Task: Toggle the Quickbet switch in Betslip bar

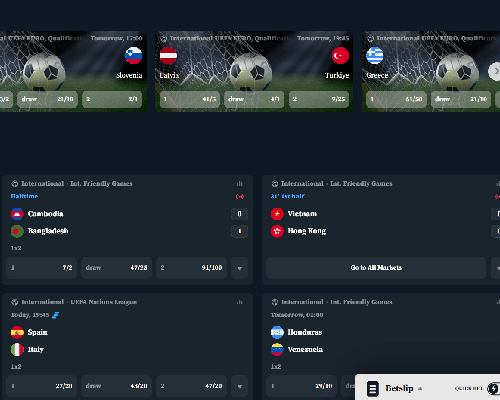Action: click(493, 388)
